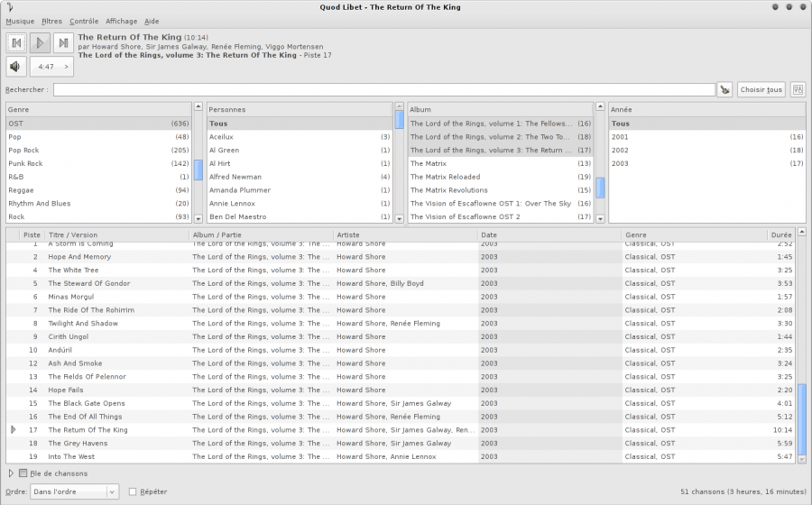Select Aceilux in Personnes

[300, 137]
